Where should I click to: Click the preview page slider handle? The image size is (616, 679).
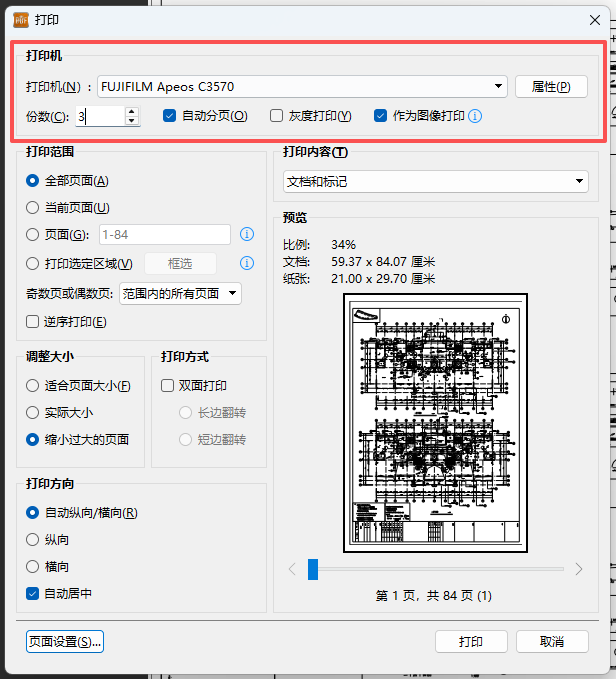(x=313, y=569)
